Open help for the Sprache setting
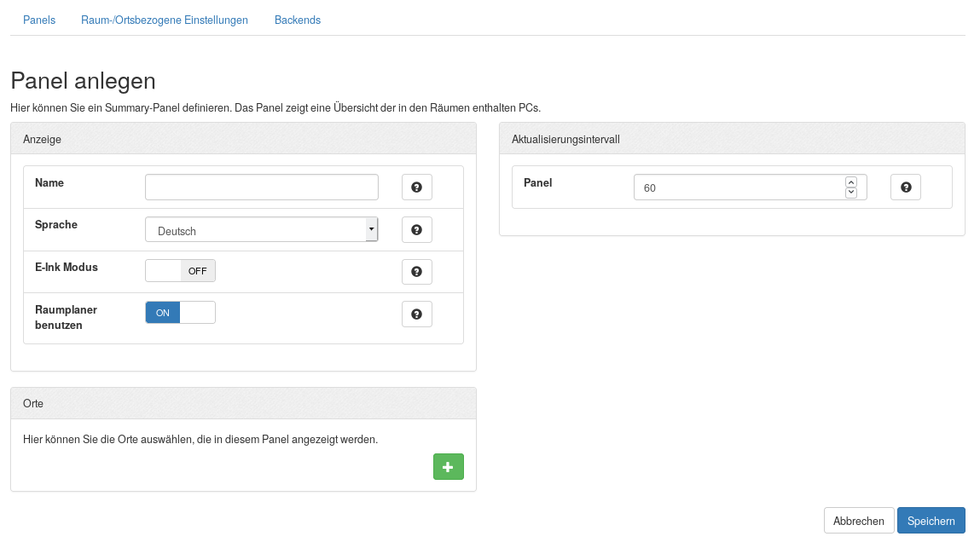Viewport: 980px width, 548px height. coord(416,230)
